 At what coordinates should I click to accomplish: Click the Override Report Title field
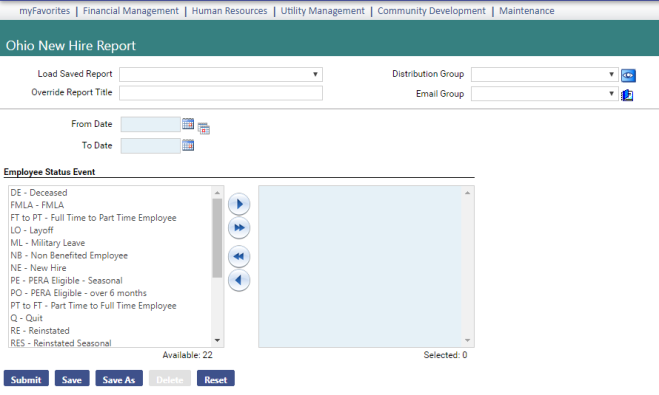click(x=221, y=93)
